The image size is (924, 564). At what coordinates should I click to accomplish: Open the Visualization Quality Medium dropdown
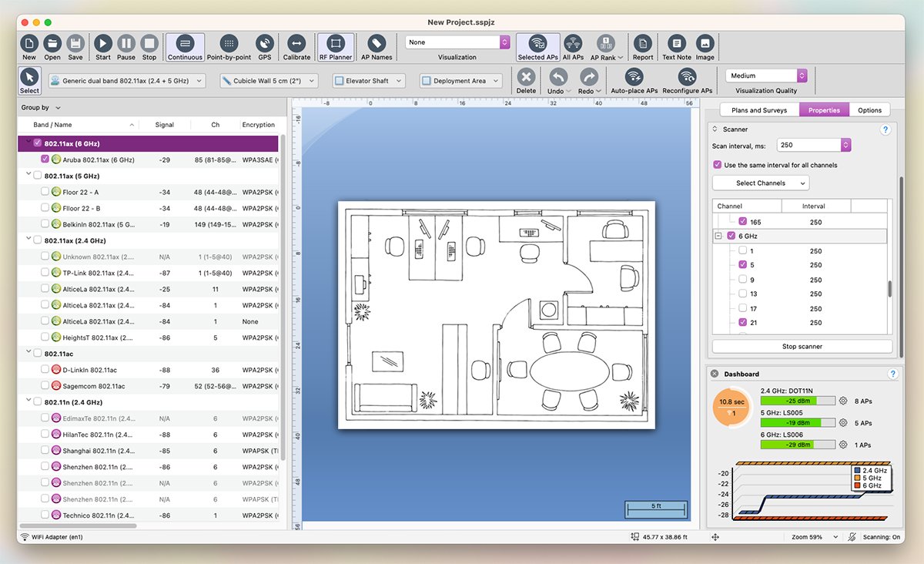766,76
